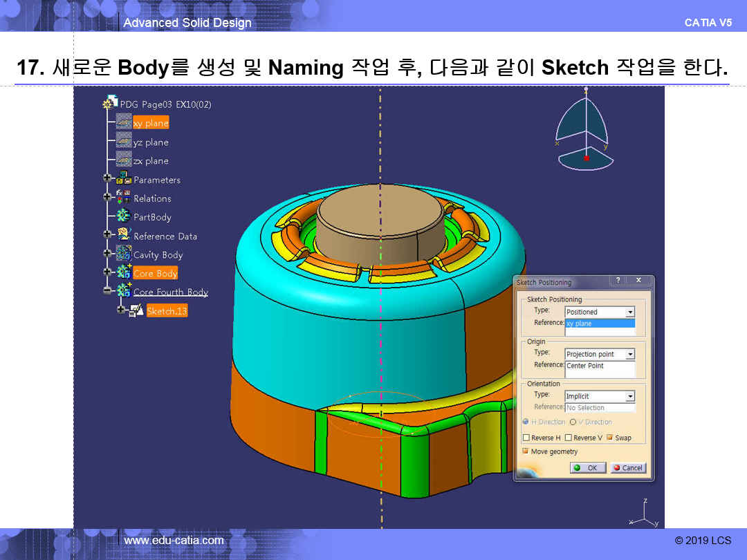Select the Sketch.13 sketch icon
Viewport: 747px width, 560px height.
(x=137, y=310)
